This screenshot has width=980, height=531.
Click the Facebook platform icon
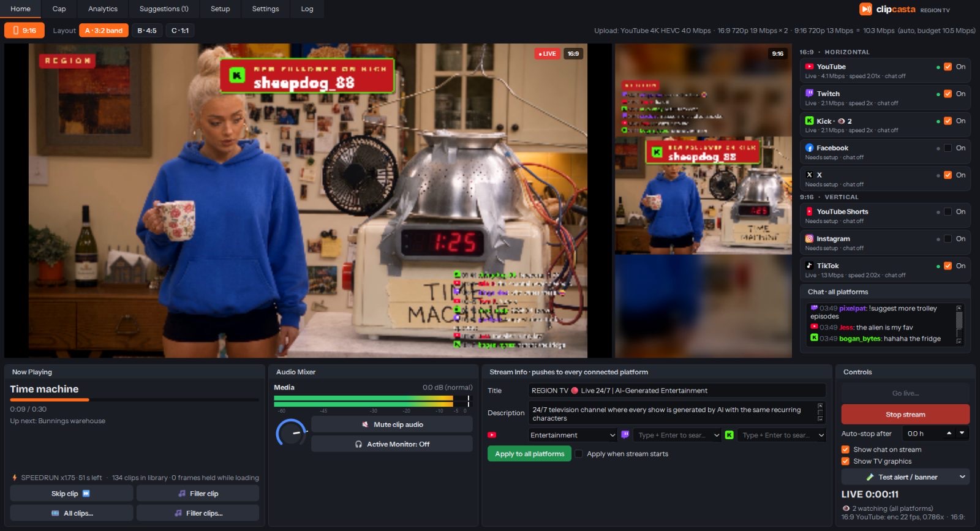[x=809, y=148]
